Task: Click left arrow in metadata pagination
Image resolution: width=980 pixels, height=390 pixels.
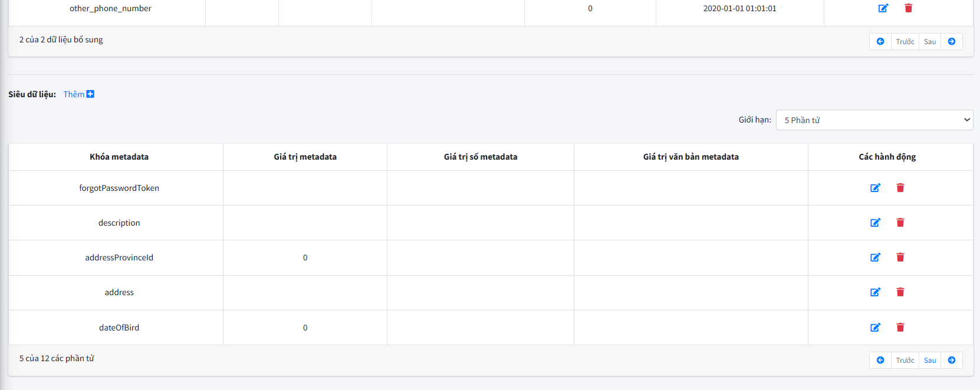Action: pos(880,361)
